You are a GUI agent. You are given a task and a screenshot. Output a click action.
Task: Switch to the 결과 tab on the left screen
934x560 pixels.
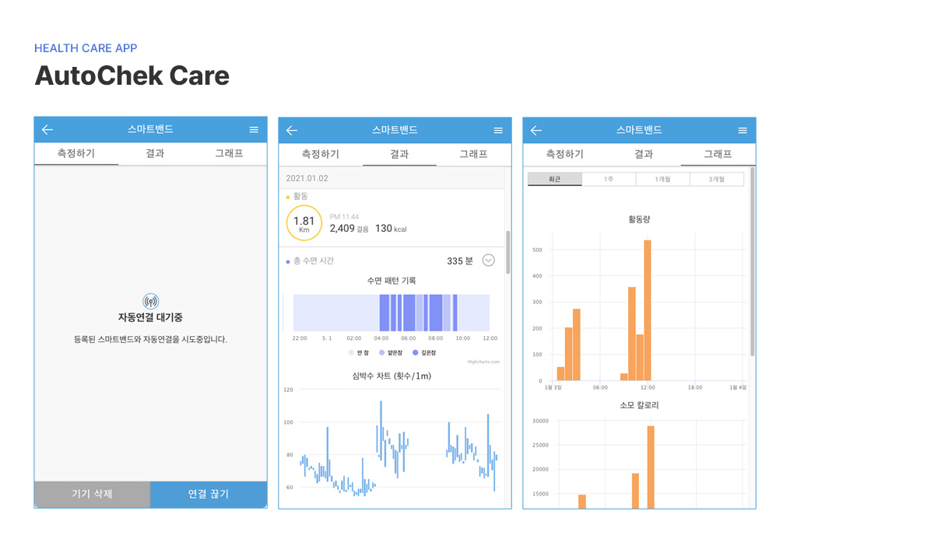click(155, 154)
